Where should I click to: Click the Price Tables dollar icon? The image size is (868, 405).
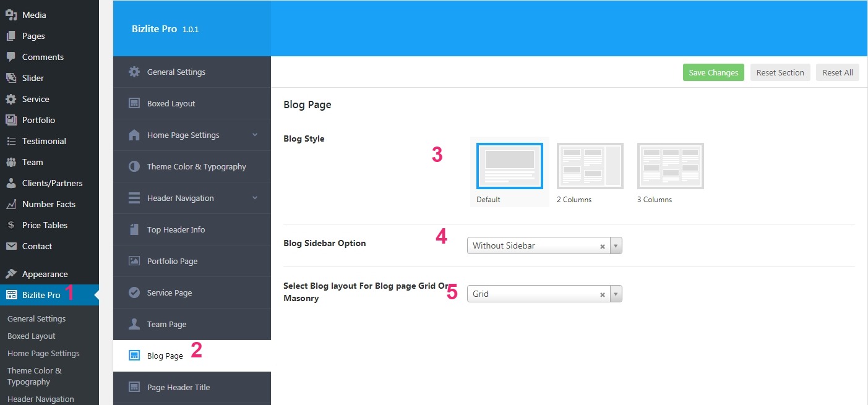click(x=11, y=225)
